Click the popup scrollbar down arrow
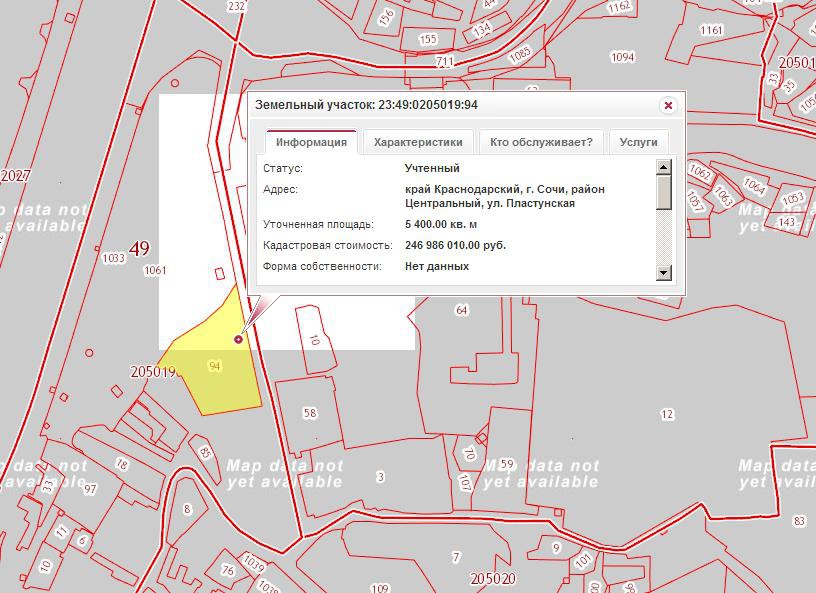 click(664, 273)
